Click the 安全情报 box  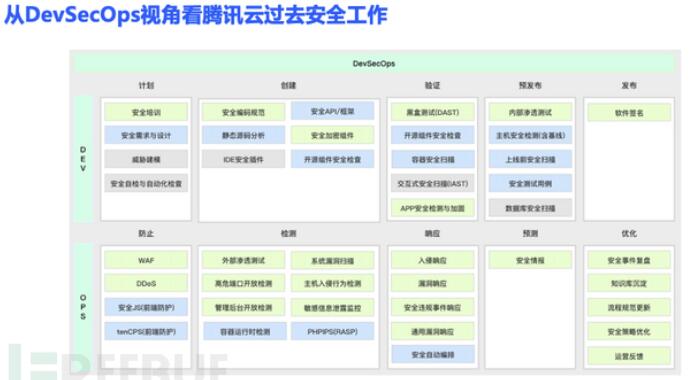click(x=530, y=260)
